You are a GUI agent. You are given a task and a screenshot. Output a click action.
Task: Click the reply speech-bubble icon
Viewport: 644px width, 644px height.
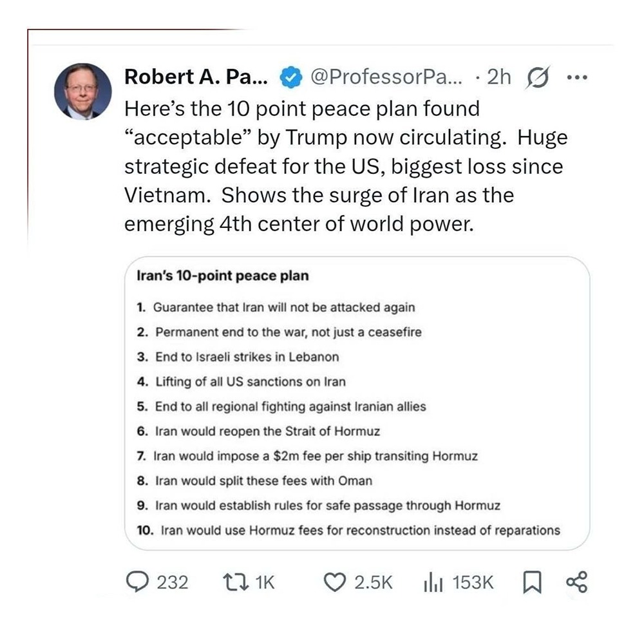(x=137, y=583)
